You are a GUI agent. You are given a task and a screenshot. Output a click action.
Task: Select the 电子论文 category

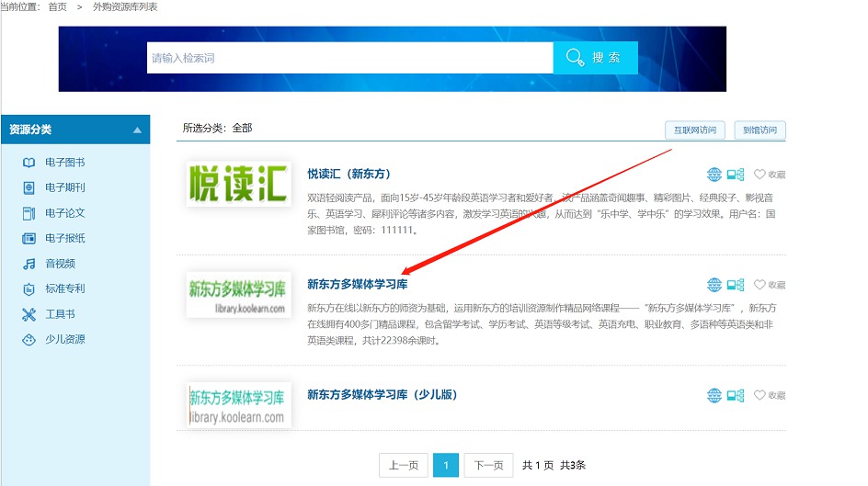click(64, 213)
